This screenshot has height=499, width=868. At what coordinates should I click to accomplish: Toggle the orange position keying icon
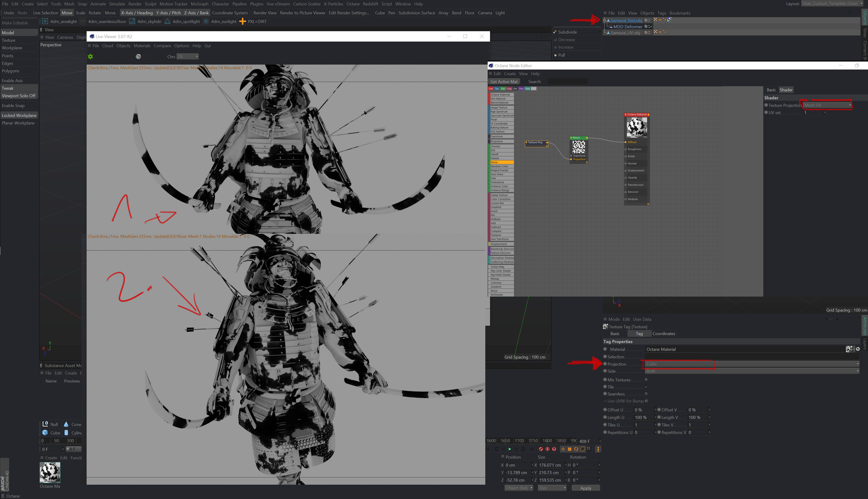click(x=563, y=449)
